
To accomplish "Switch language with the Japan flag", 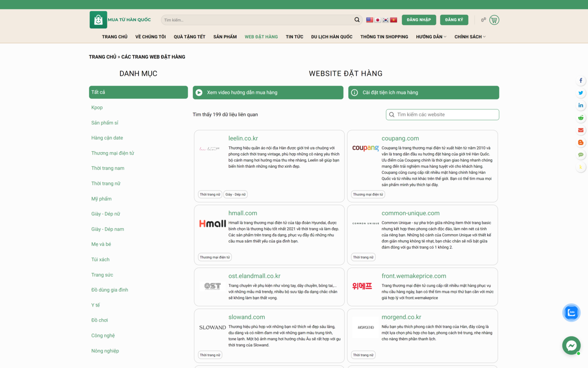I will (378, 20).
